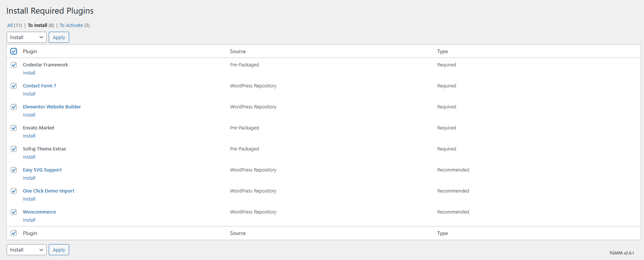Click Install under Codestar Framework
644x260 pixels.
click(29, 73)
